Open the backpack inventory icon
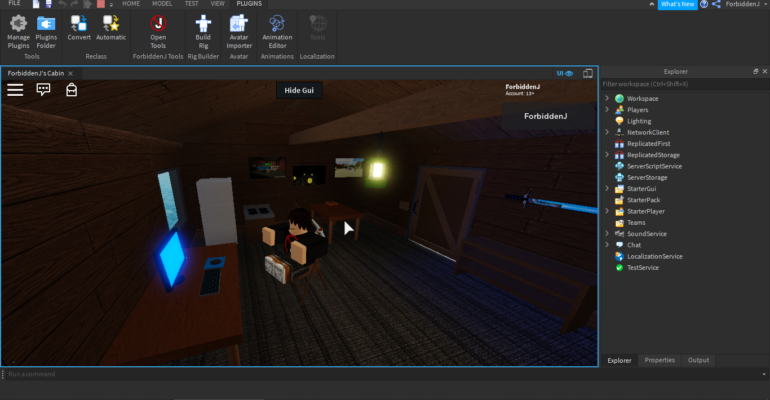The image size is (770, 400). tap(72, 89)
